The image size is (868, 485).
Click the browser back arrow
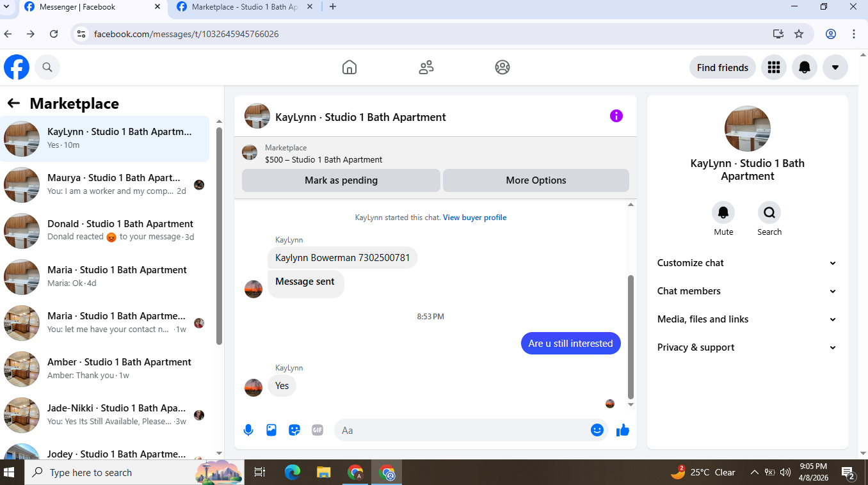pos(8,34)
